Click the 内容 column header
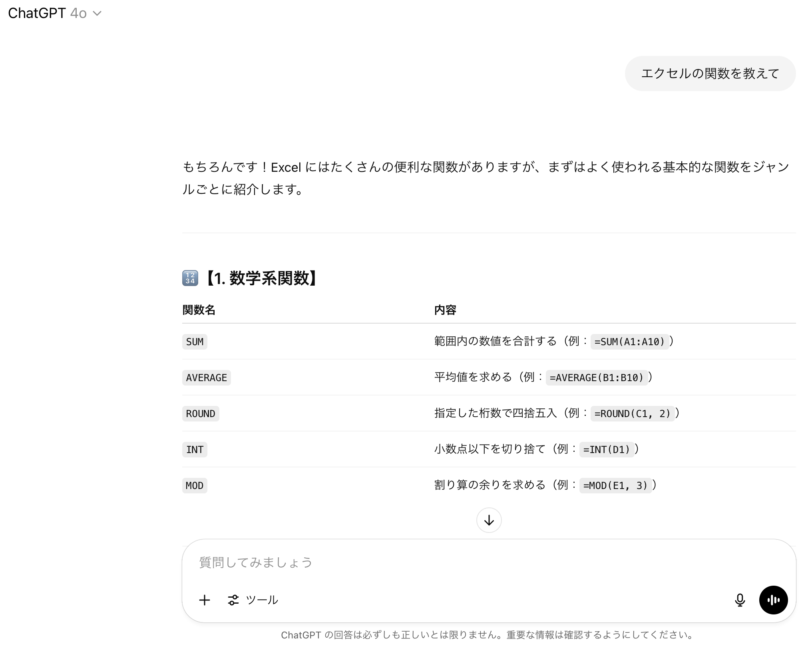Image resolution: width=812 pixels, height=648 pixels. (x=445, y=310)
